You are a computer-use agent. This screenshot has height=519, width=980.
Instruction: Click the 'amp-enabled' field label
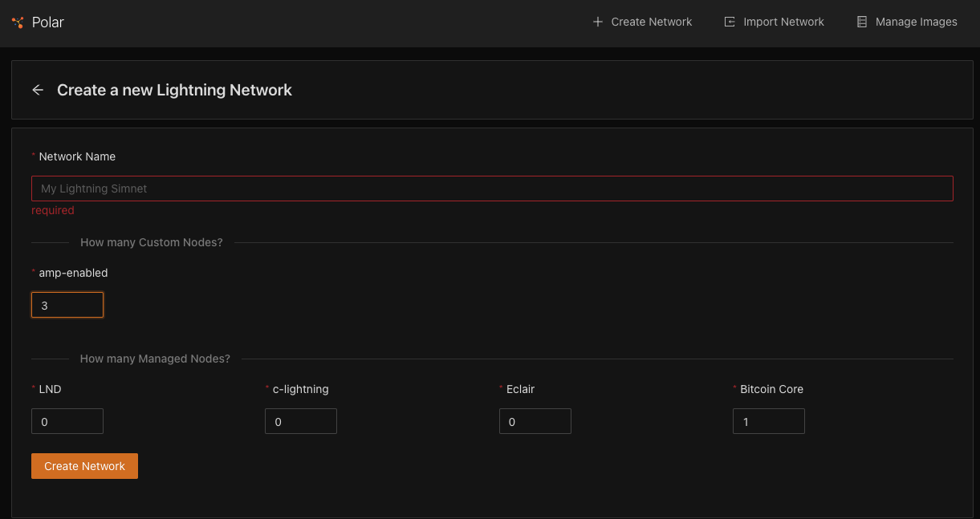(x=73, y=273)
